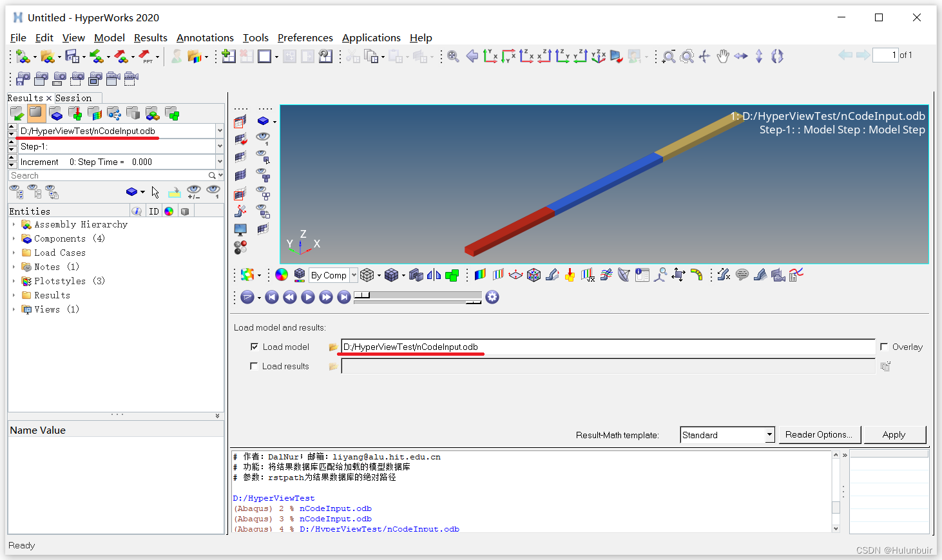Click the animation frame slider bar
This screenshot has height=560, width=942.
click(x=418, y=295)
